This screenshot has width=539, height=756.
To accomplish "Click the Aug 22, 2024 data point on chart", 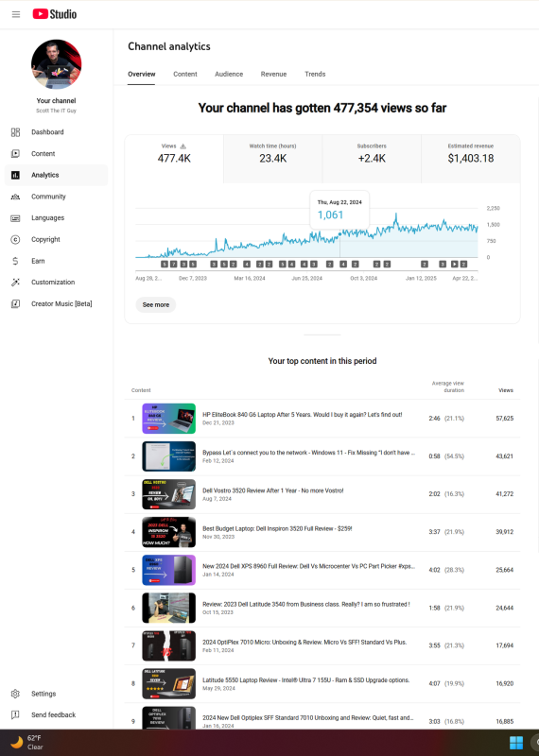I will [339, 233].
